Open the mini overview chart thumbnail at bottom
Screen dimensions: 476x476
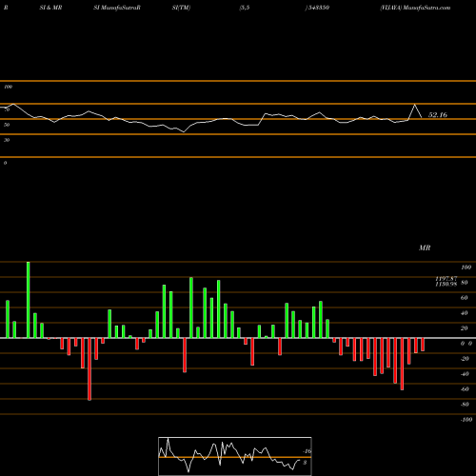[235, 456]
